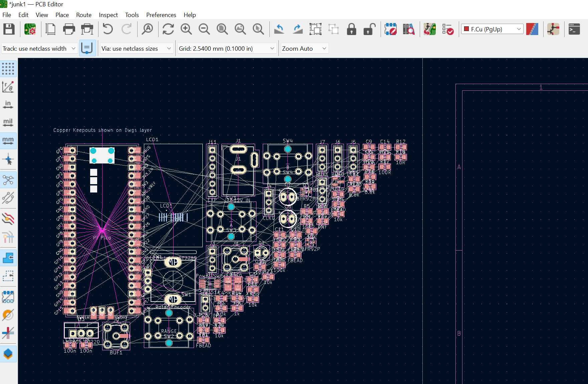
Task: Run Design Rules Checker icon
Action: pos(448,29)
